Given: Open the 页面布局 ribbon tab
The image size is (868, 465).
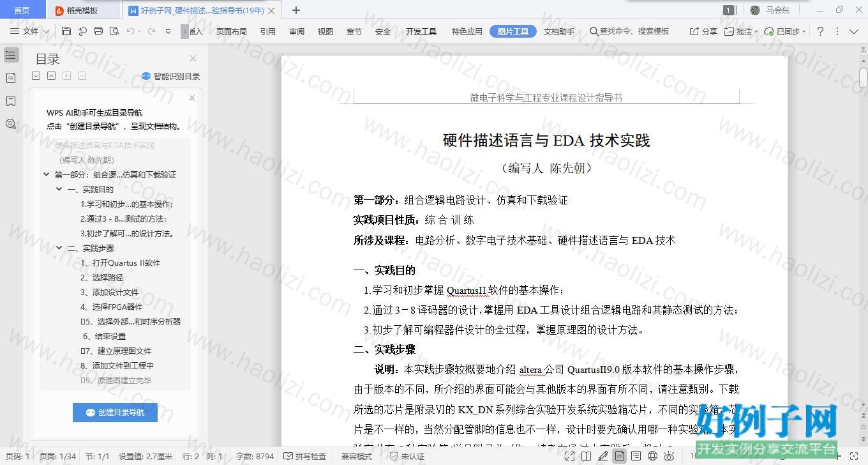Looking at the screenshot, I should pos(231,31).
